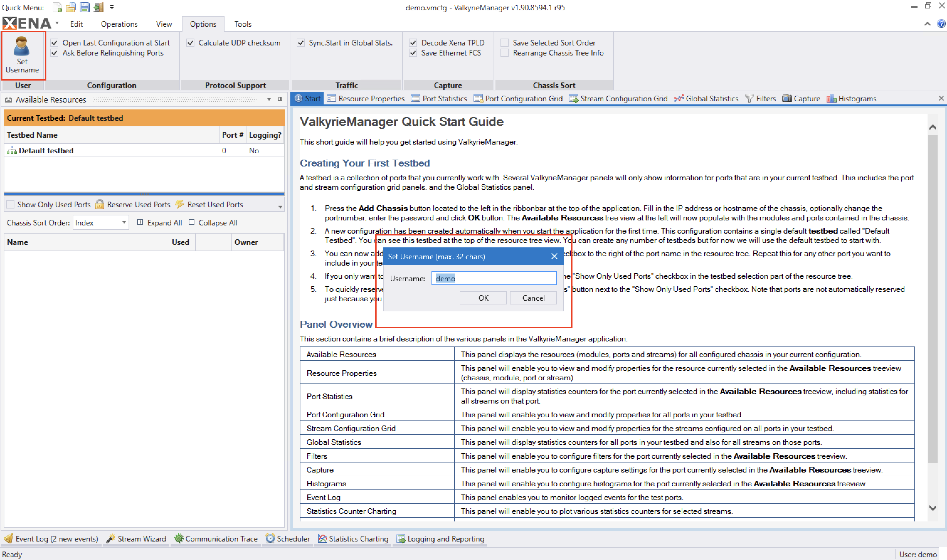Open Statistics Charting chart icon
Screen dimensions: 947x560
click(x=322, y=538)
